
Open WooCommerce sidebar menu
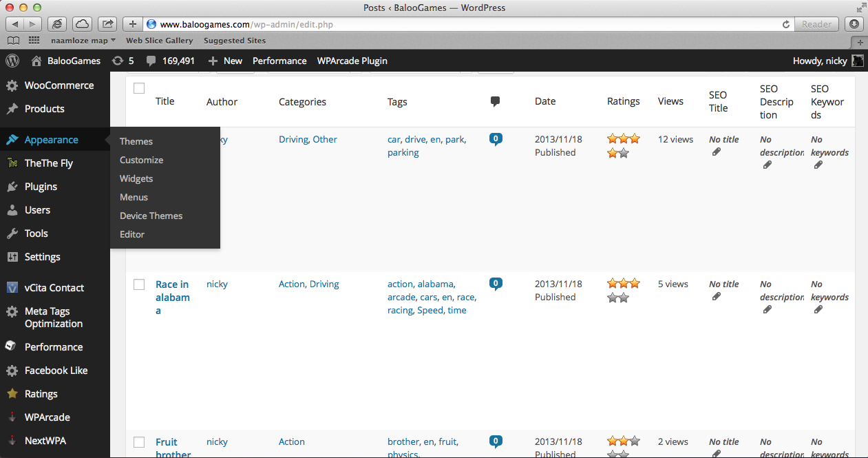(55, 85)
